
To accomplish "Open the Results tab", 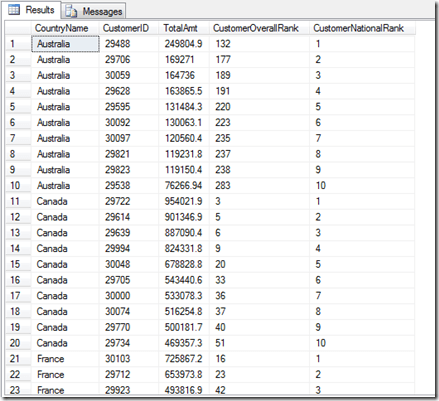I will [31, 10].
